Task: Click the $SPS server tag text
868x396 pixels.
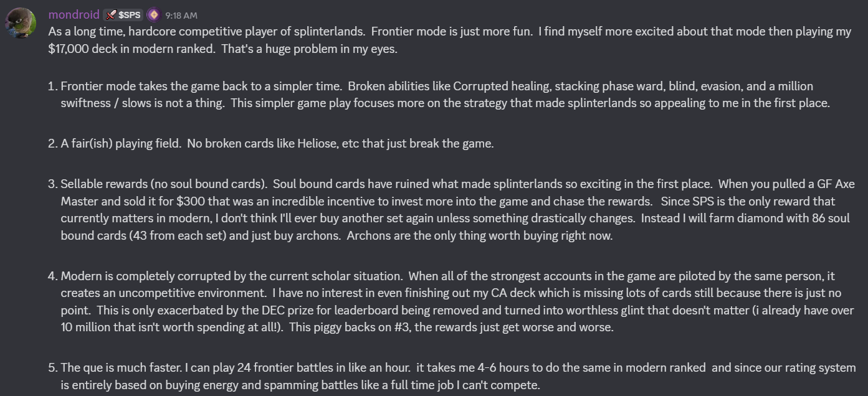Action: pyautogui.click(x=130, y=14)
